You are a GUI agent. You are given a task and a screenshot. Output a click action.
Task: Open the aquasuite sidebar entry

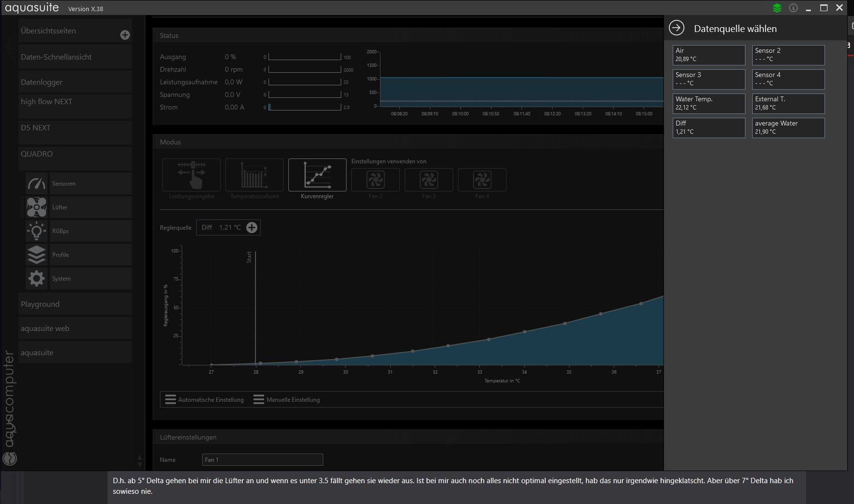(75, 352)
